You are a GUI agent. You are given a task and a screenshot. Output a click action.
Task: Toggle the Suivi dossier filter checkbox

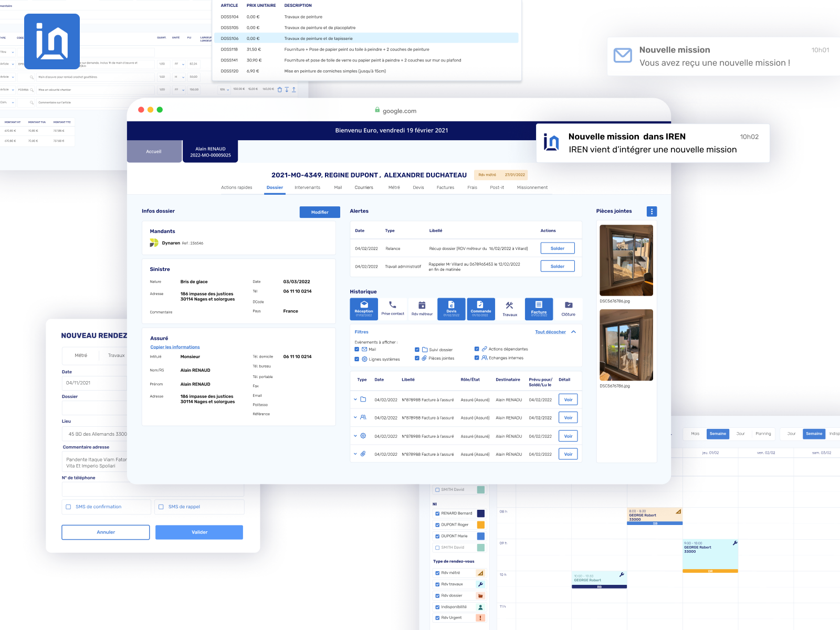417,350
